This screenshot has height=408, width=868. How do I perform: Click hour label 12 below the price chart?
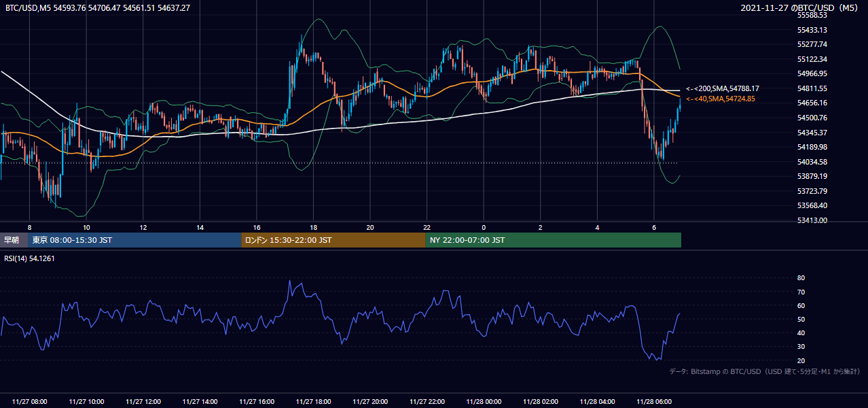tap(143, 227)
